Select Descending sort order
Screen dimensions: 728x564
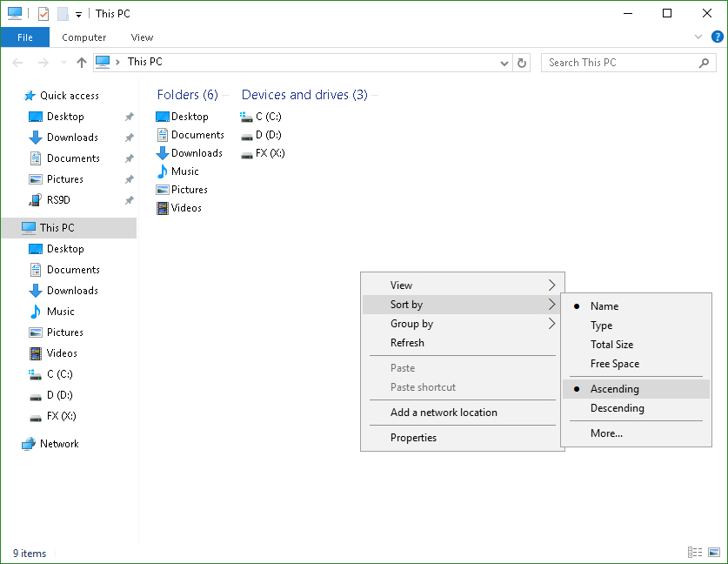coord(617,408)
